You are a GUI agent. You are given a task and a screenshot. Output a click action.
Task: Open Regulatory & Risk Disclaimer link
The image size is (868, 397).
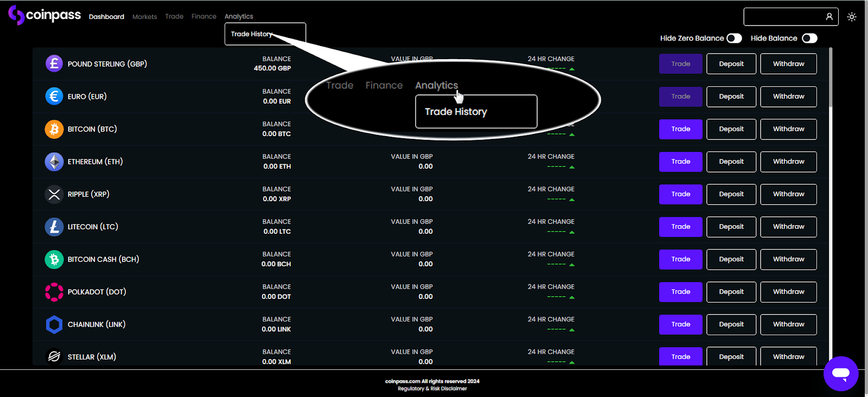[432, 388]
